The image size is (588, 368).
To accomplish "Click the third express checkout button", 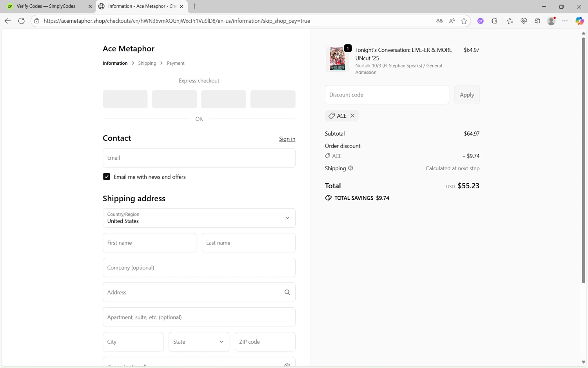I will pos(224,99).
